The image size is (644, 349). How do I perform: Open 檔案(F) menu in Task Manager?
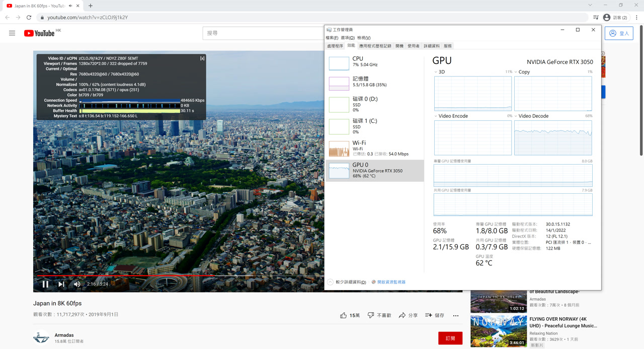click(332, 38)
